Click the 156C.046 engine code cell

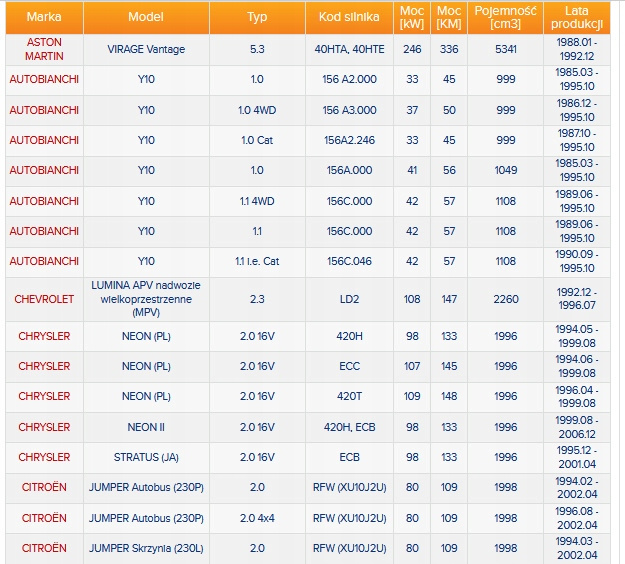(349, 261)
